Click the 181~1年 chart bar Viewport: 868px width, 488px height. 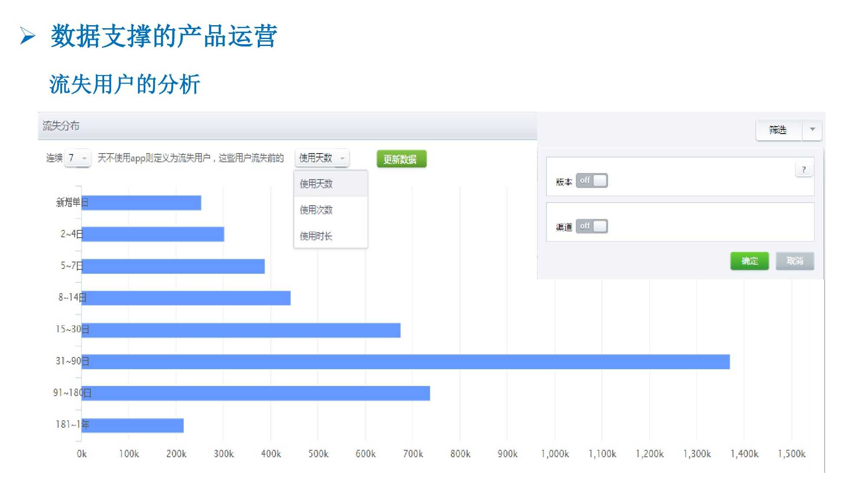coord(132,425)
